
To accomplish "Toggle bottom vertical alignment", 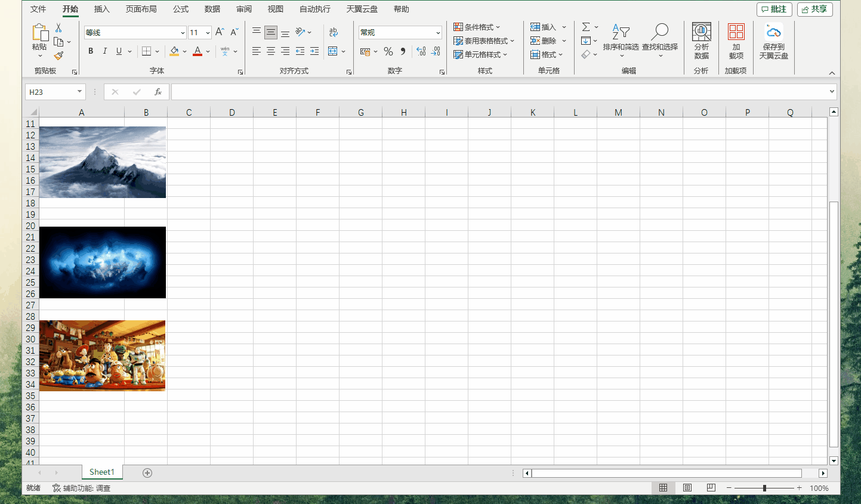I will click(x=285, y=32).
